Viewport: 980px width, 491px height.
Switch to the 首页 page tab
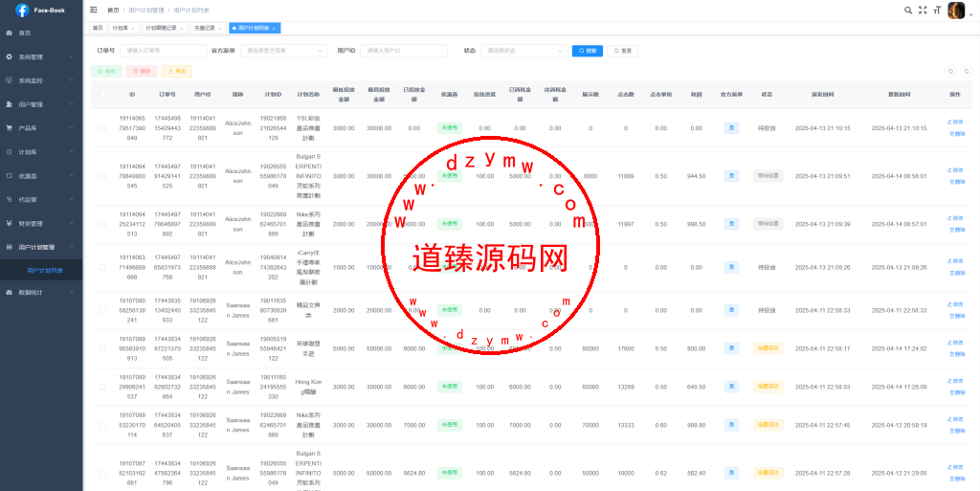coord(99,28)
